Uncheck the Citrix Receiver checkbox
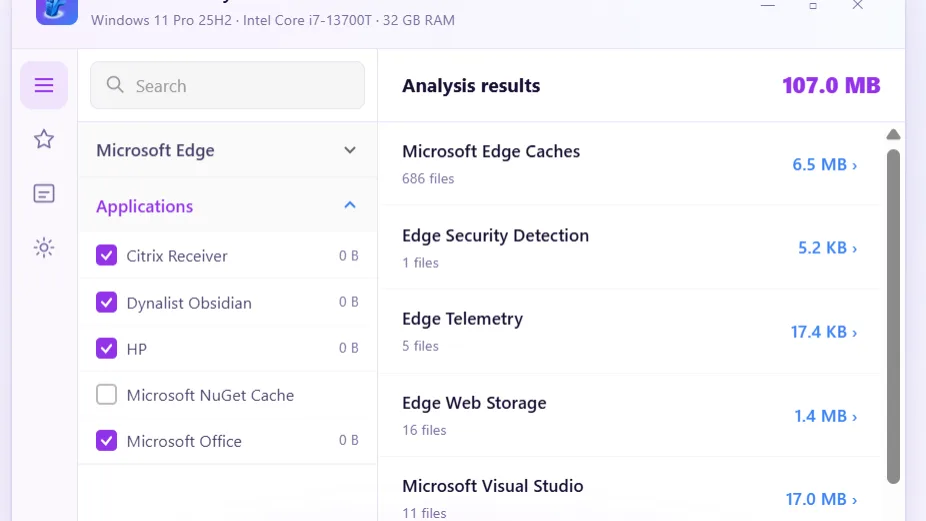Viewport: 926px width, 521px height. point(106,256)
